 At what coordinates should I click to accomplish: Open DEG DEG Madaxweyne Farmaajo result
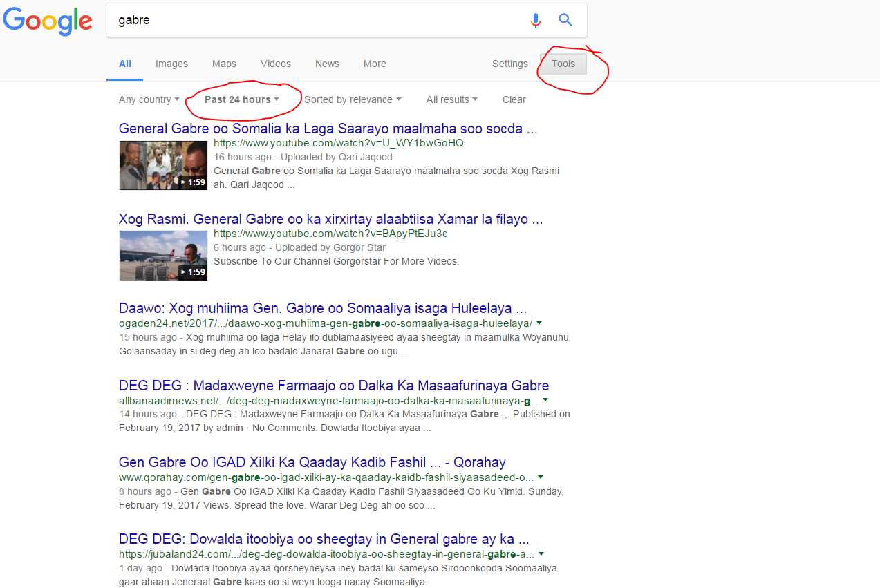tap(334, 386)
